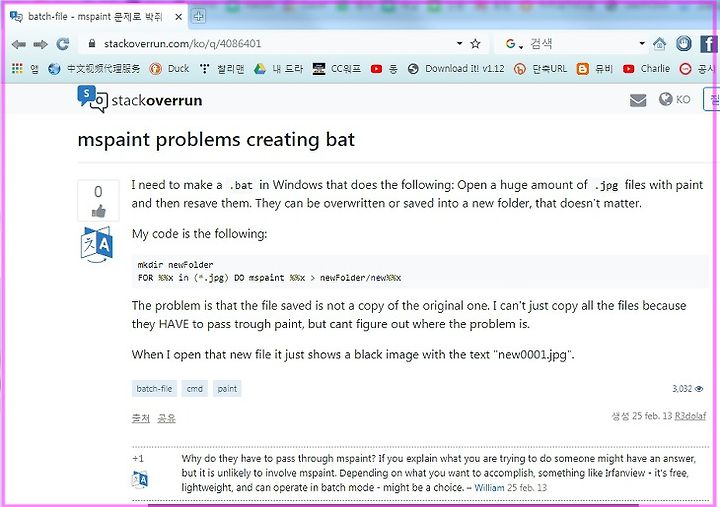Click the FOR %%x in (*.jpg) code line
Viewport: 720px width, 507px height.
pyautogui.click(x=269, y=277)
